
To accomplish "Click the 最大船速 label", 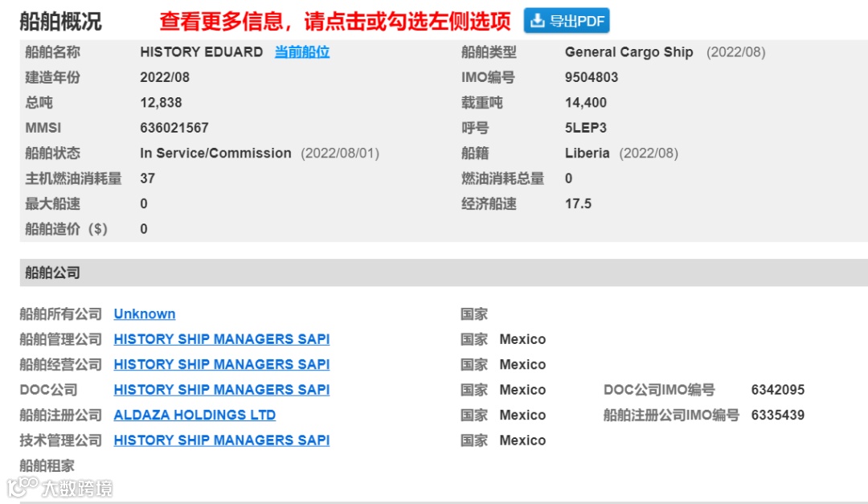I will [x=52, y=204].
